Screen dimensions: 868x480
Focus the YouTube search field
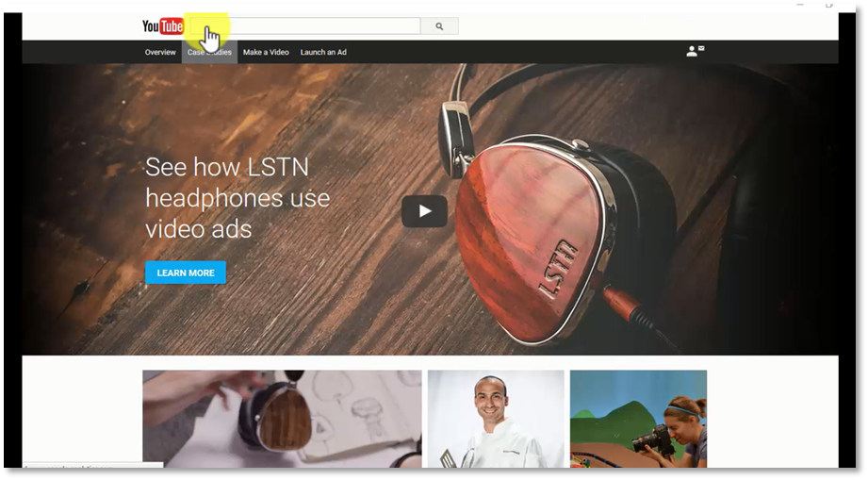coord(305,26)
